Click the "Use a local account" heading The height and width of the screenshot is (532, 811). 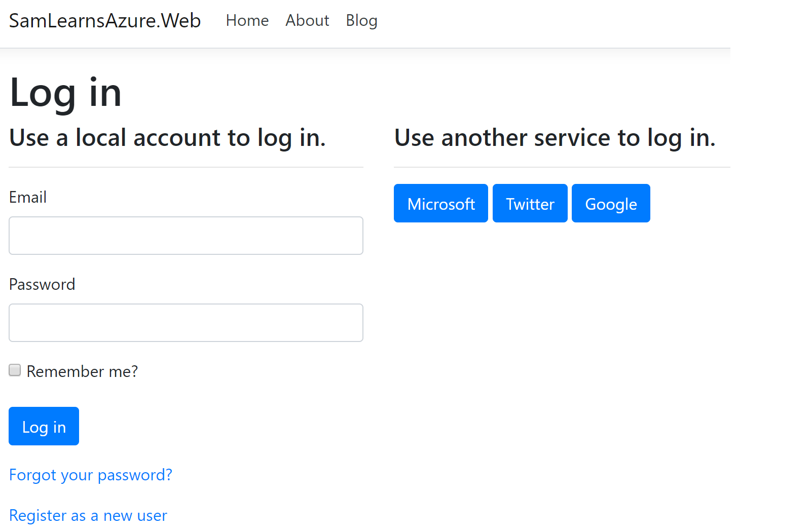click(x=167, y=138)
